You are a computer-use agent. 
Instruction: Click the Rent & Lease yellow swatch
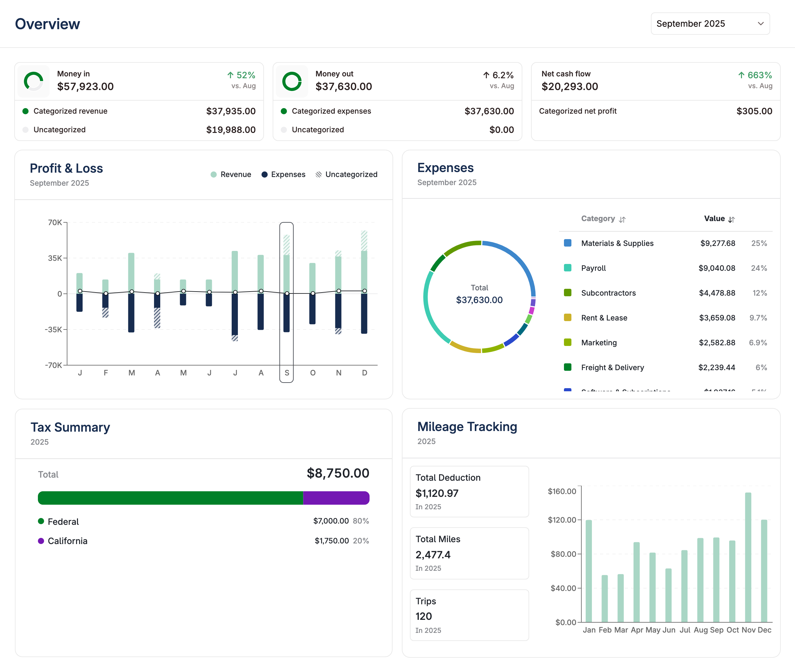(x=568, y=318)
